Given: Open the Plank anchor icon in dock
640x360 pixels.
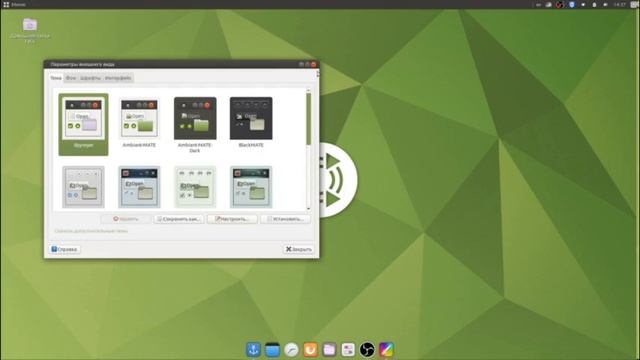Looking at the screenshot, I should click(253, 350).
